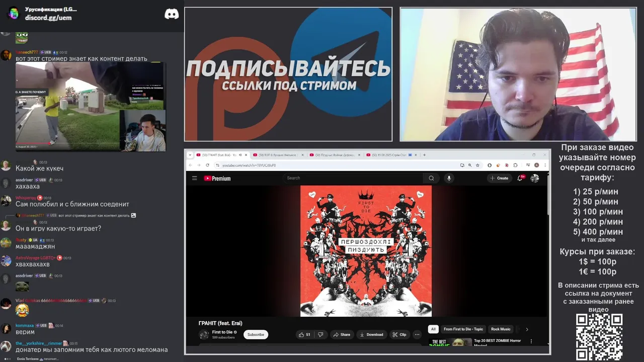The height and width of the screenshot is (362, 644).
Task: Open the YouTube hamburger guide menu
Action: (194, 178)
